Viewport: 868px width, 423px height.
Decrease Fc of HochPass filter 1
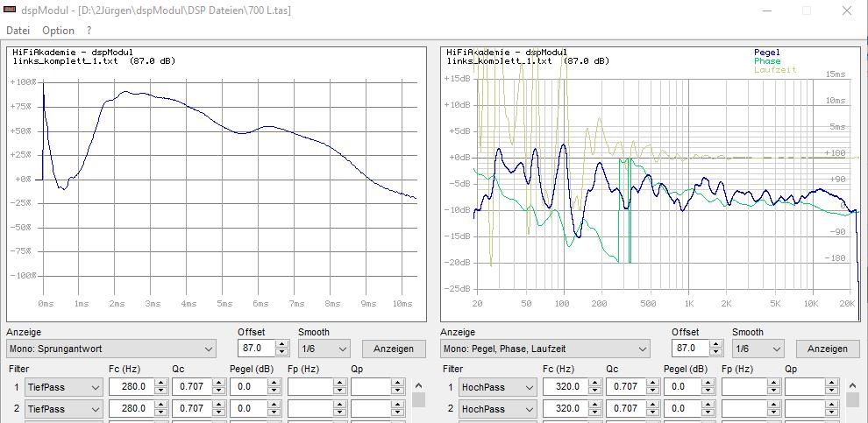click(594, 391)
